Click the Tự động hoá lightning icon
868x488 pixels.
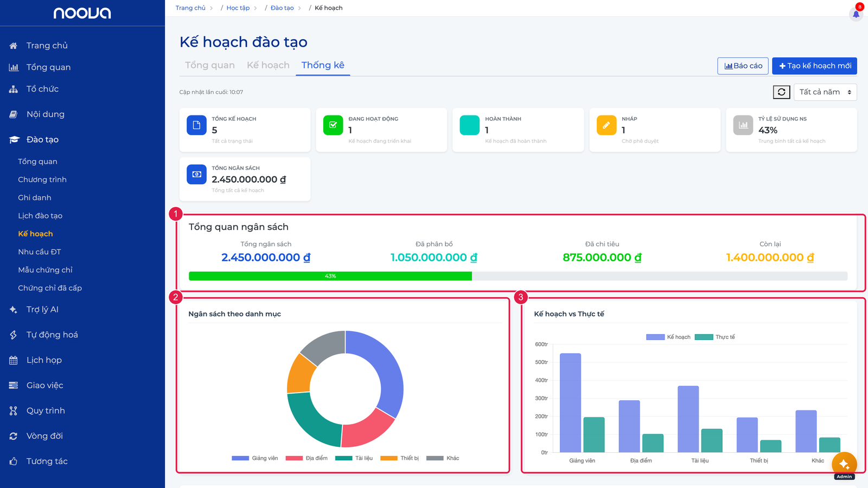coord(14,335)
